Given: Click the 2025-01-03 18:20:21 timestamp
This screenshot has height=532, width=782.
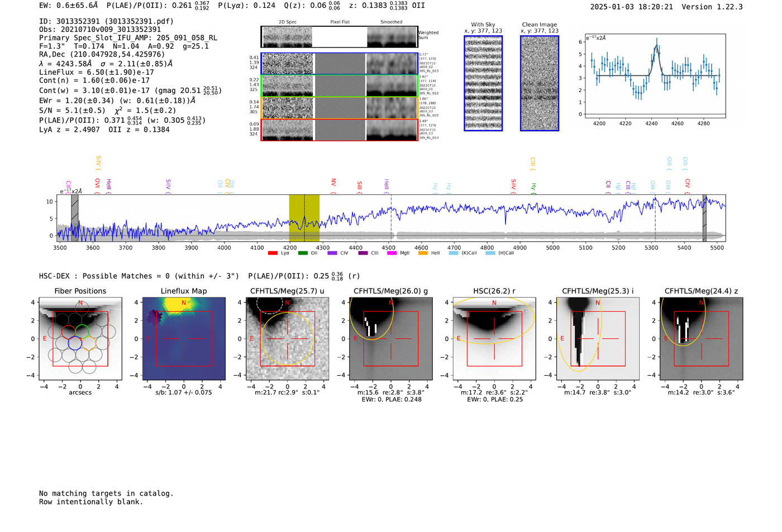Looking at the screenshot, I should coord(631,7).
